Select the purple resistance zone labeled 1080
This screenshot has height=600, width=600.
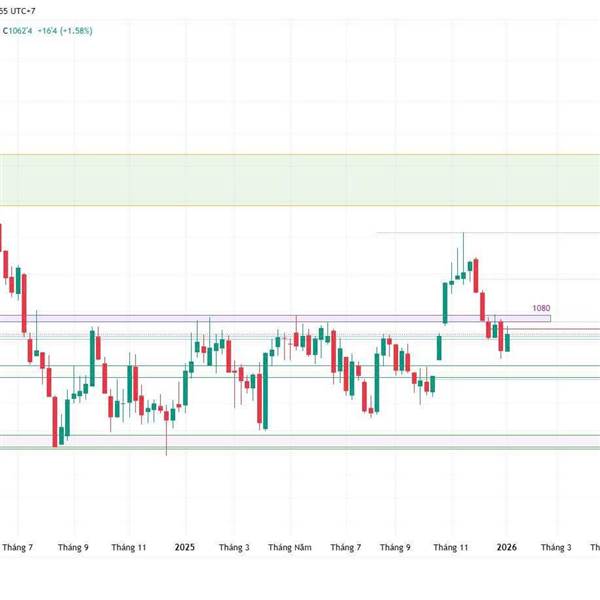[276, 318]
